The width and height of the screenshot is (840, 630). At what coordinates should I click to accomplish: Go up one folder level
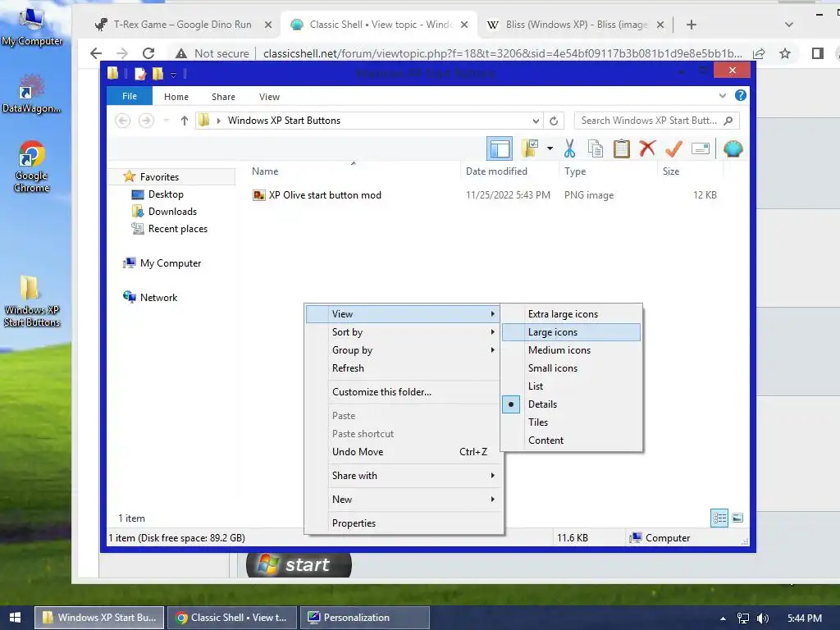click(x=185, y=121)
